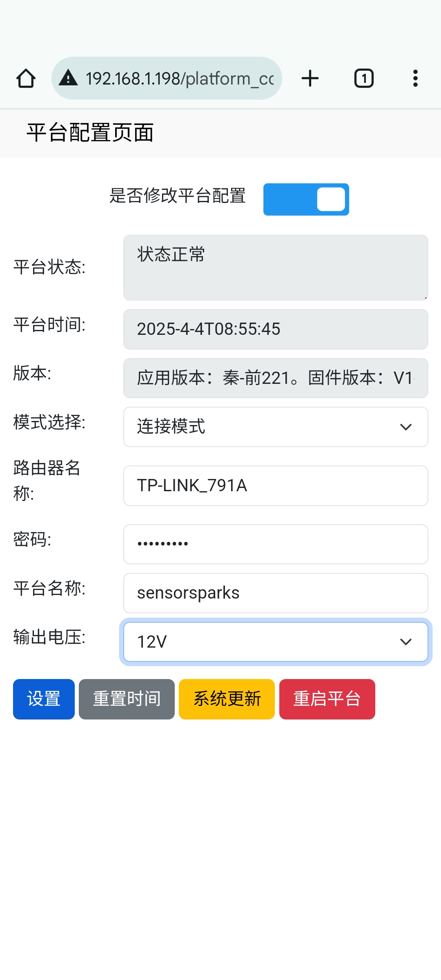Expand the 模式选择 dropdown showing 连接模式
This screenshot has height=980, width=441.
pyautogui.click(x=276, y=427)
